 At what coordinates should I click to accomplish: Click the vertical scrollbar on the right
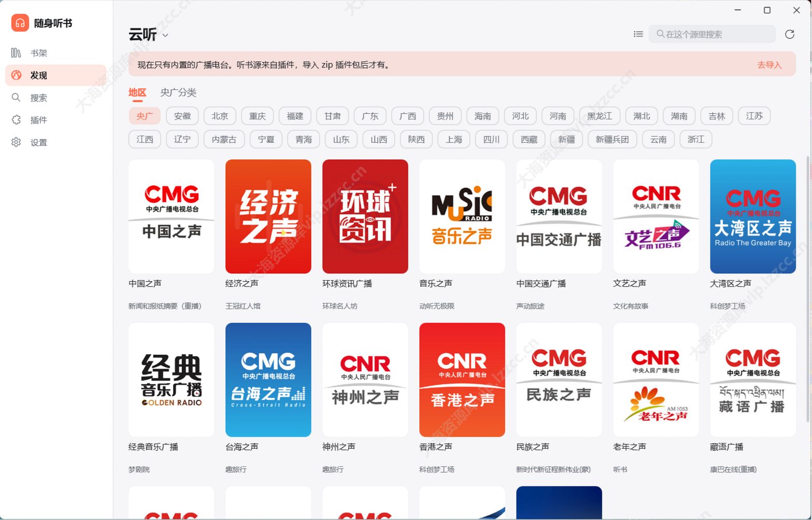click(808, 289)
